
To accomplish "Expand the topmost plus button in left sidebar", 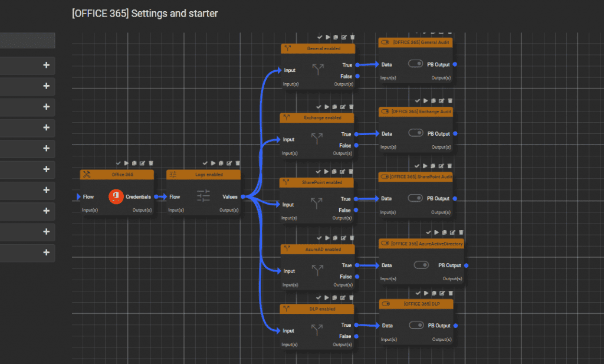I will 46,65.
